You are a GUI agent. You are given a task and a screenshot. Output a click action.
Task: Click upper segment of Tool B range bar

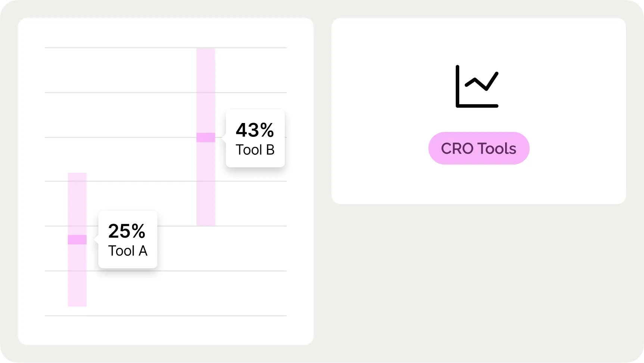pyautogui.click(x=206, y=90)
